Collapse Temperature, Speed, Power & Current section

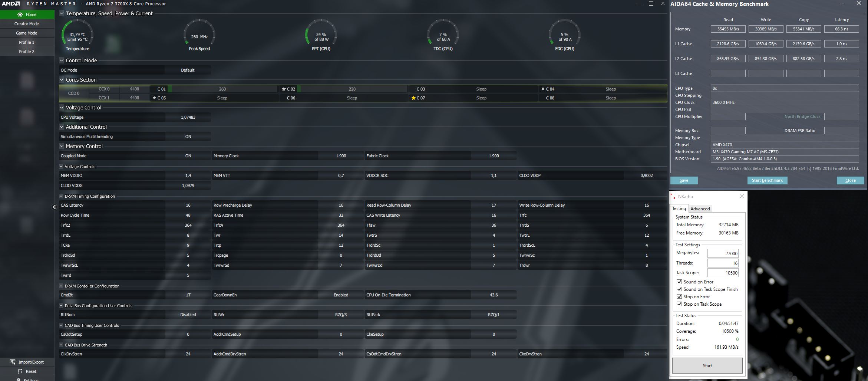pyautogui.click(x=62, y=13)
